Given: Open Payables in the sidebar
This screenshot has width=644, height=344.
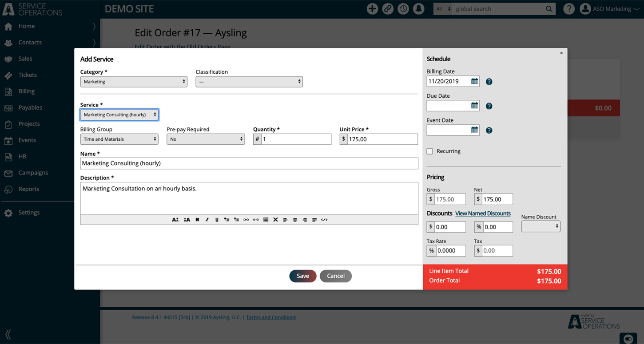Looking at the screenshot, I should 30,107.
